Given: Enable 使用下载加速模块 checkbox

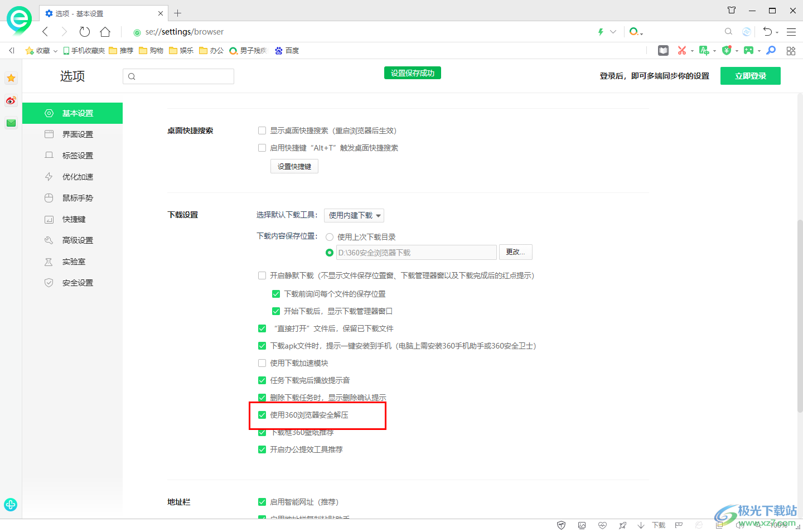Looking at the screenshot, I should pos(262,363).
